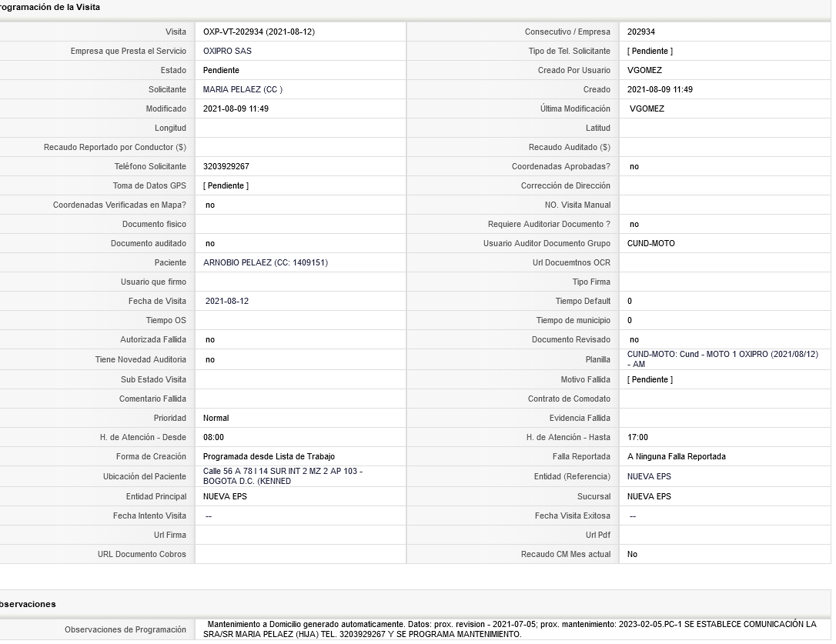Click the Consecutivo value 202934
This screenshot has height=644, width=836.
641,32
